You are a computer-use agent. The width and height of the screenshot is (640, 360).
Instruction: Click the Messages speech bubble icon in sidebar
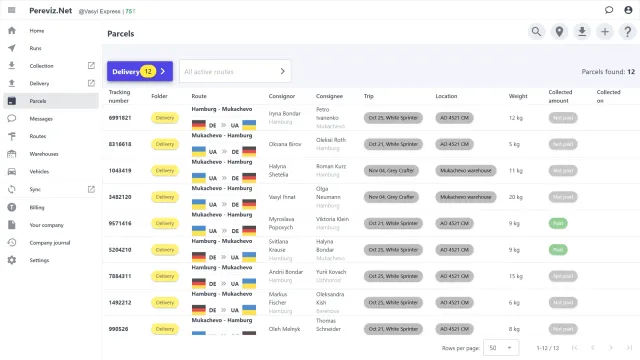tap(12, 118)
